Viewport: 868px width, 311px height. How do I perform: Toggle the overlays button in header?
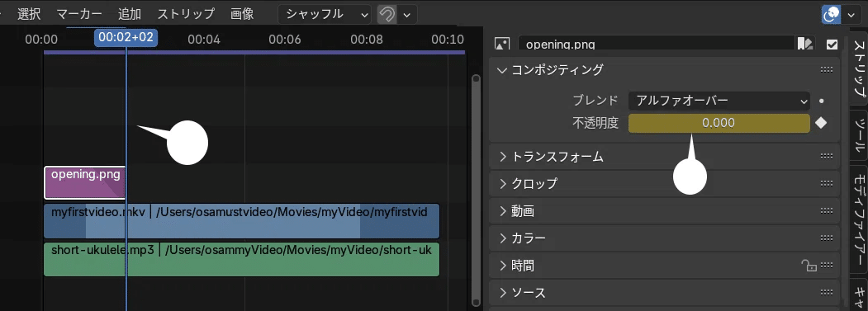point(832,15)
